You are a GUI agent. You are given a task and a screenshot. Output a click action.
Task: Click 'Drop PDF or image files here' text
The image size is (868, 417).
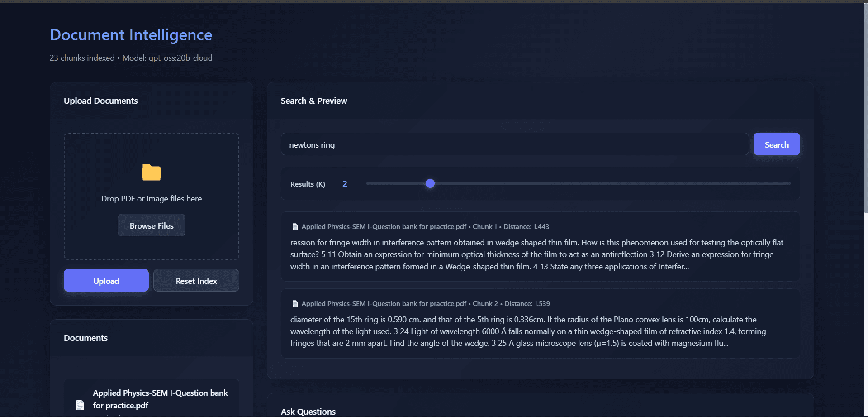[152, 199]
